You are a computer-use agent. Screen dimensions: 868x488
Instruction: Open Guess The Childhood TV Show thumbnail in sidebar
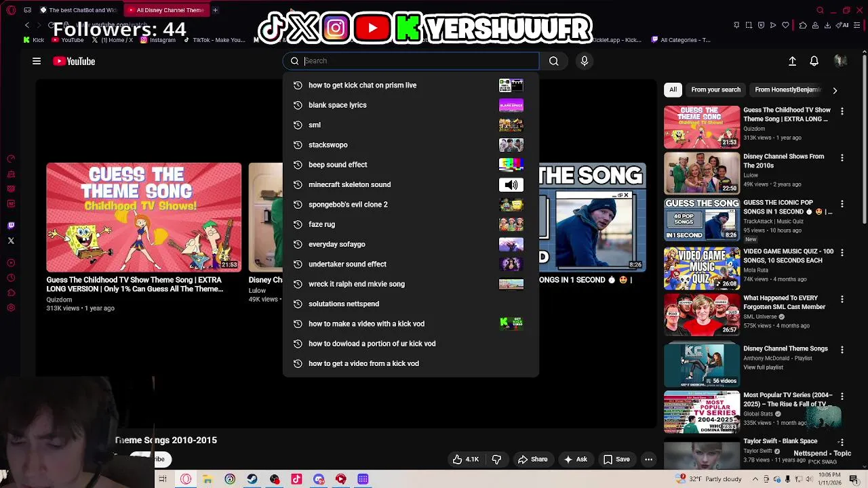[x=702, y=127]
